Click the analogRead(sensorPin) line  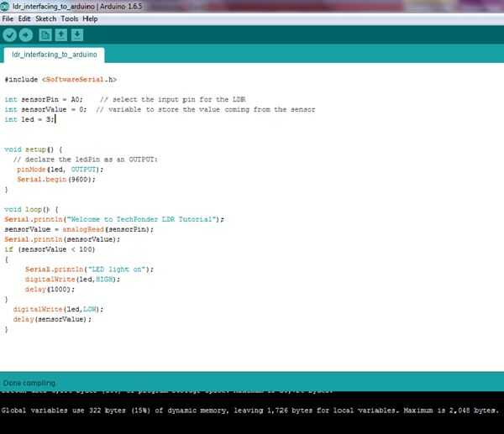[x=79, y=230]
